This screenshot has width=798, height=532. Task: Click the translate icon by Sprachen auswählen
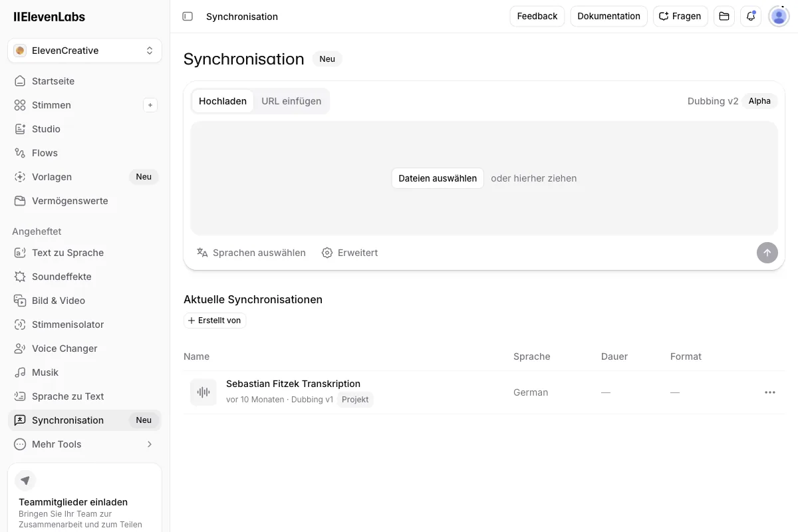(x=202, y=253)
